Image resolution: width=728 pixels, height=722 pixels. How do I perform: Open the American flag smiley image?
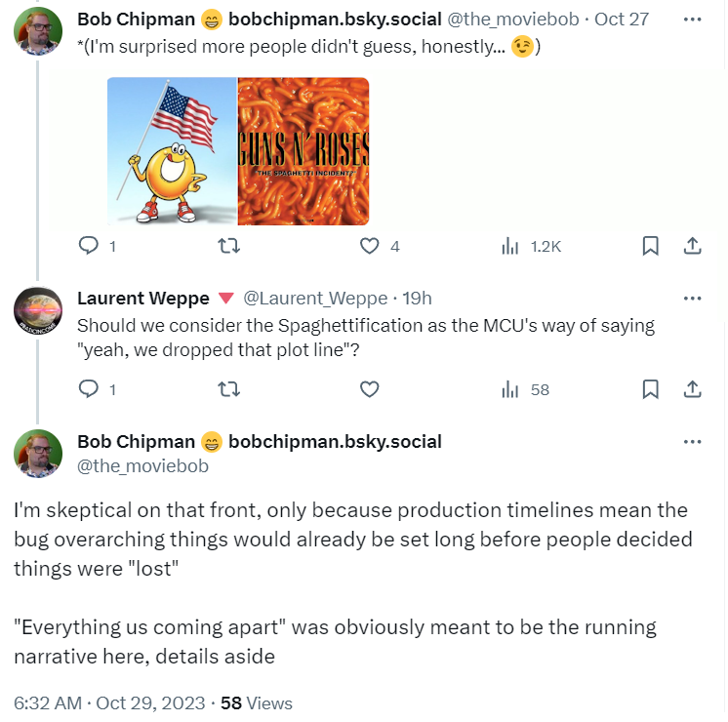click(173, 150)
